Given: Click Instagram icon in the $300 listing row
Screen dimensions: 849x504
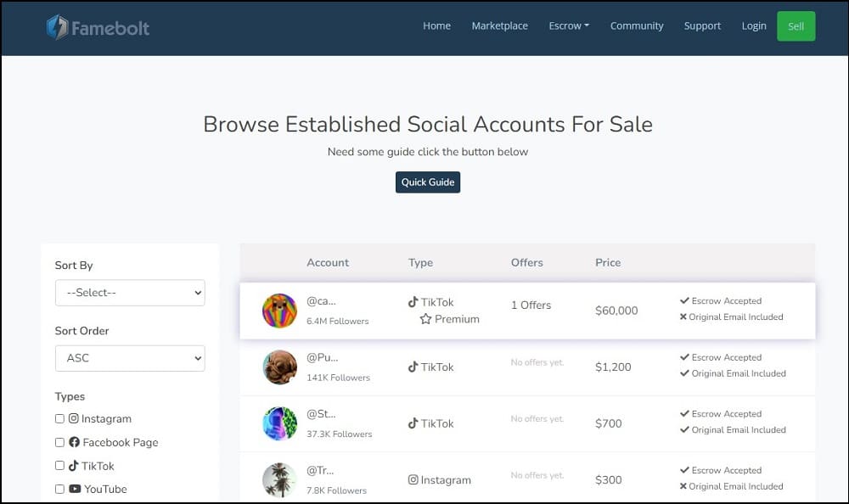Looking at the screenshot, I should pyautogui.click(x=413, y=479).
